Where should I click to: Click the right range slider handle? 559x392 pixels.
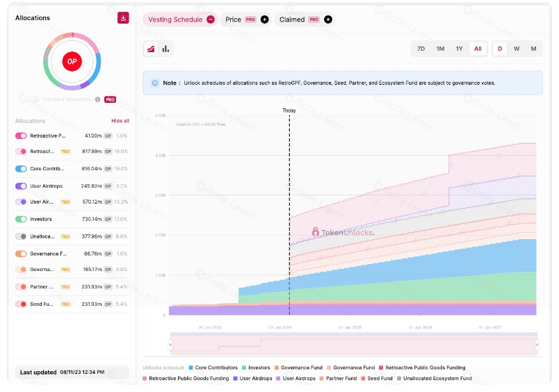pos(537,345)
